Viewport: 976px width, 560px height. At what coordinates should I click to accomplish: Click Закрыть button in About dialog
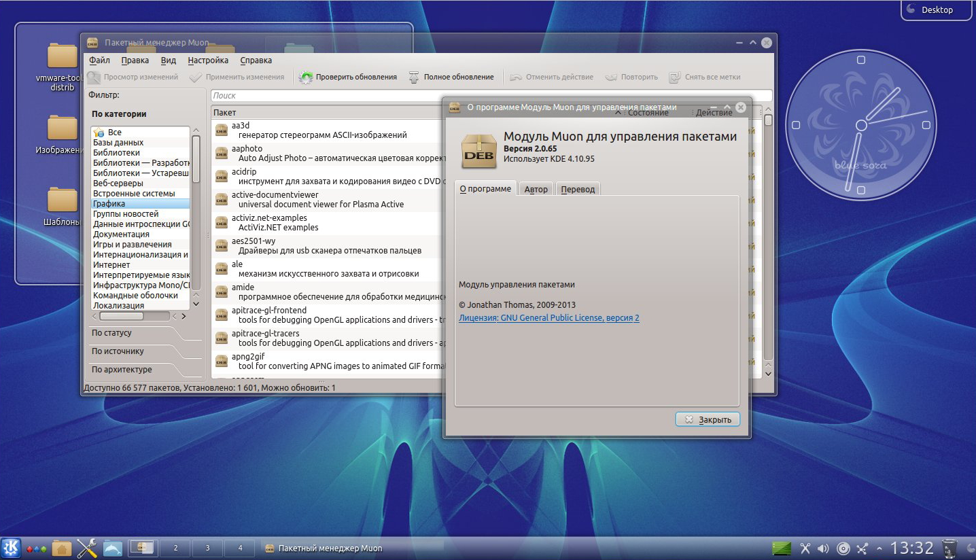[x=708, y=419]
